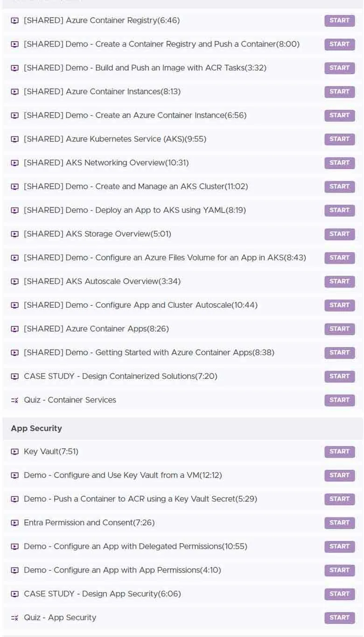Start Create a Container Registry and Push demo

(x=340, y=44)
